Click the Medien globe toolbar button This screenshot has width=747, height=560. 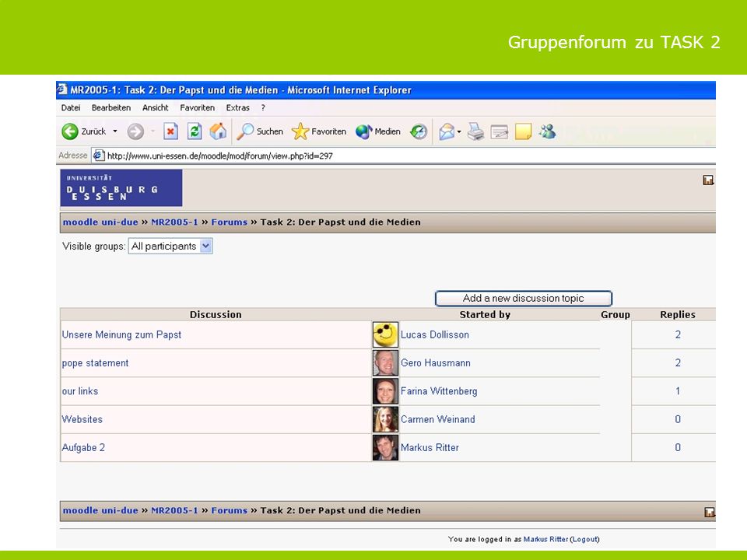[x=378, y=131]
